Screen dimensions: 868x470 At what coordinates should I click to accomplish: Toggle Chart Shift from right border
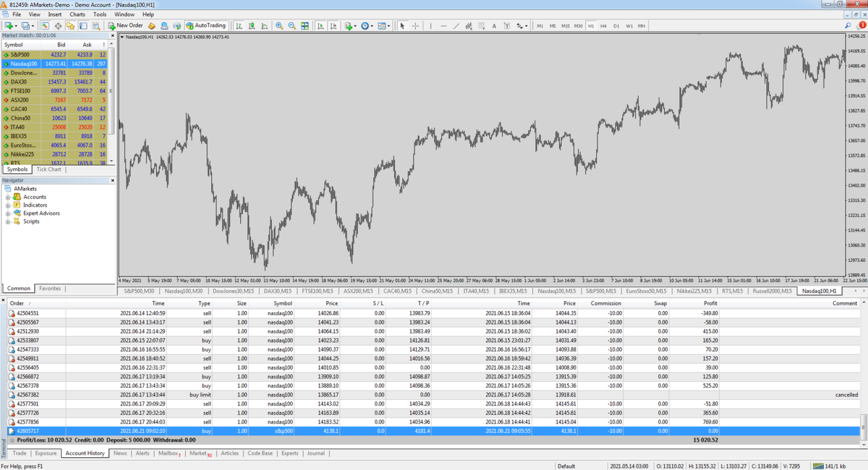[333, 26]
